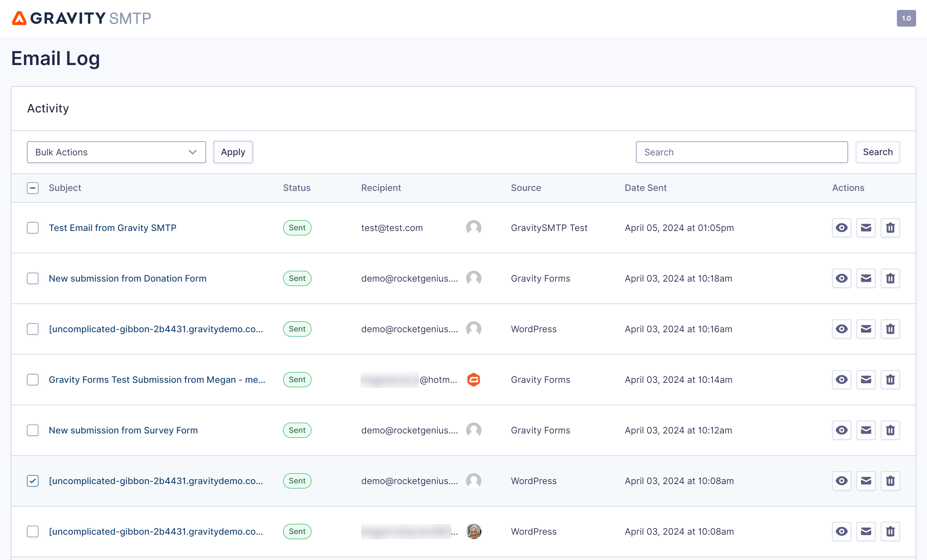Click the GravitySMTP Test source cell
This screenshot has width=927, height=560.
point(549,228)
